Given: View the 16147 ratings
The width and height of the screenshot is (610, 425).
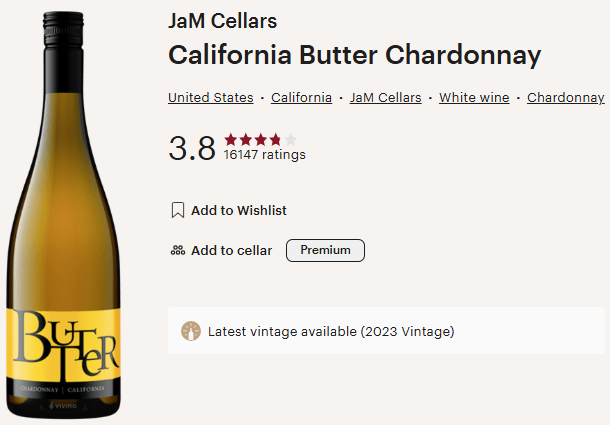Looking at the screenshot, I should (x=265, y=155).
